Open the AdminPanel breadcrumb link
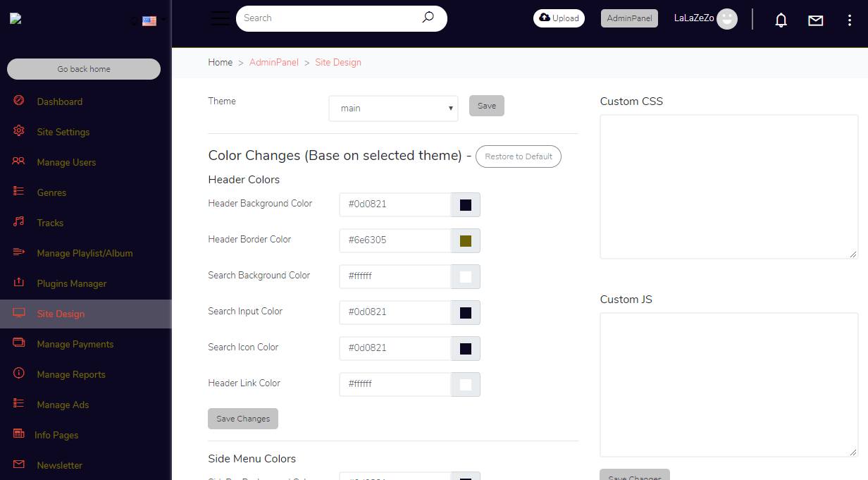This screenshot has height=480, width=868. pos(274,62)
